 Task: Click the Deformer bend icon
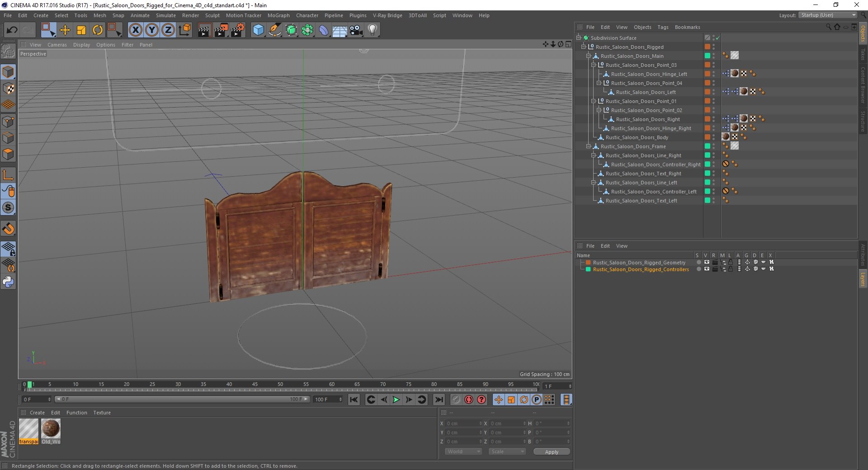(x=324, y=30)
